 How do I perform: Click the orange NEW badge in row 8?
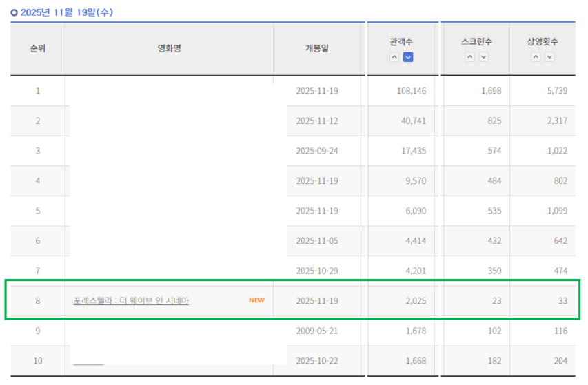256,300
